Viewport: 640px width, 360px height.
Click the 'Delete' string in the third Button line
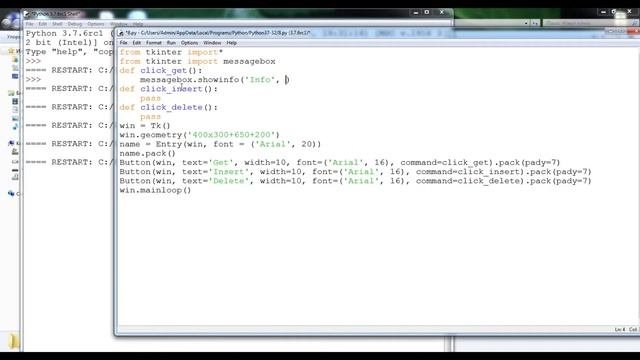pyautogui.click(x=228, y=181)
